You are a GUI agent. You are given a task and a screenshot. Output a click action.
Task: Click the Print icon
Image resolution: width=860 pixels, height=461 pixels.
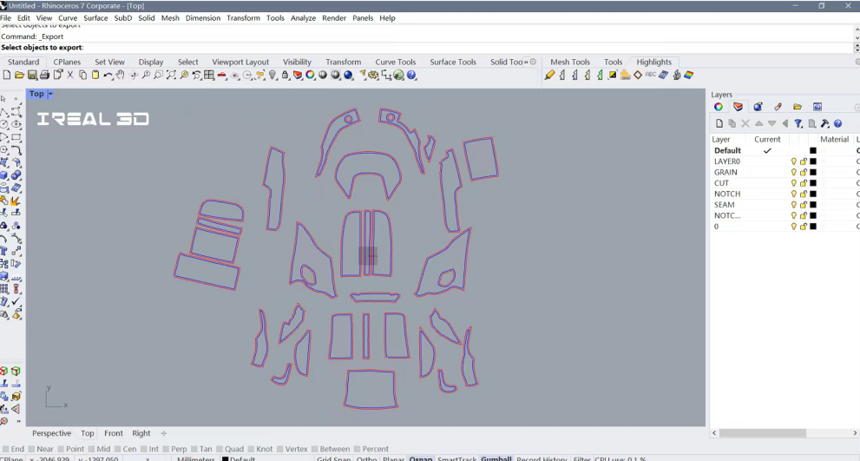[x=44, y=75]
